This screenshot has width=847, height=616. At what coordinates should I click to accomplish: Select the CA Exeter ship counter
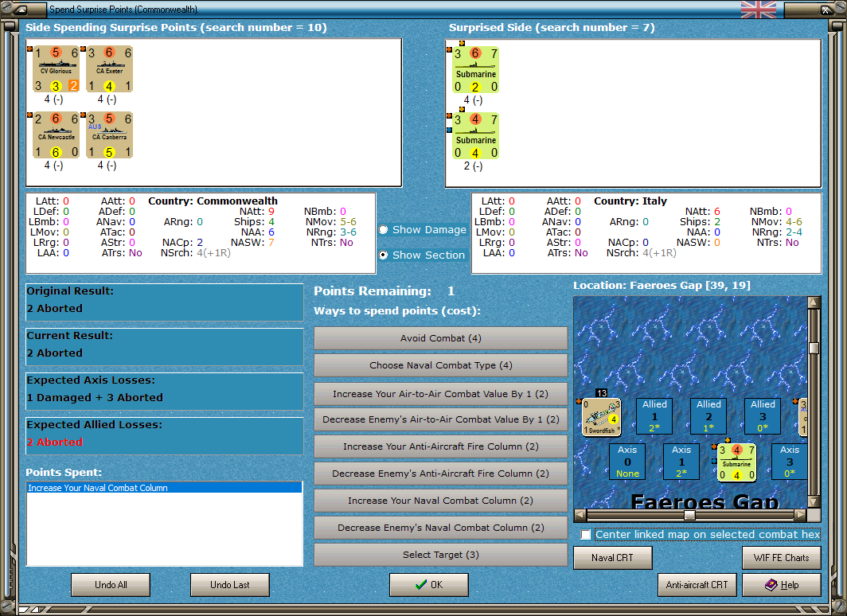pos(110,69)
